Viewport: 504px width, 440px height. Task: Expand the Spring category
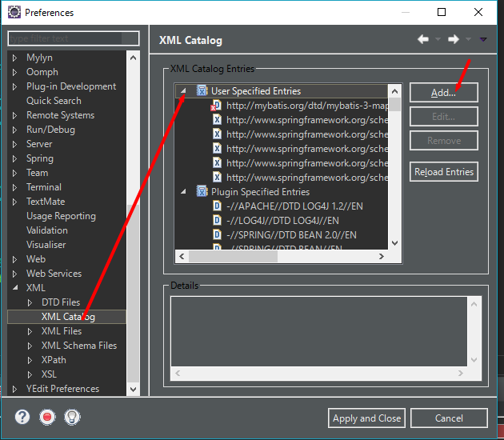(x=14, y=158)
